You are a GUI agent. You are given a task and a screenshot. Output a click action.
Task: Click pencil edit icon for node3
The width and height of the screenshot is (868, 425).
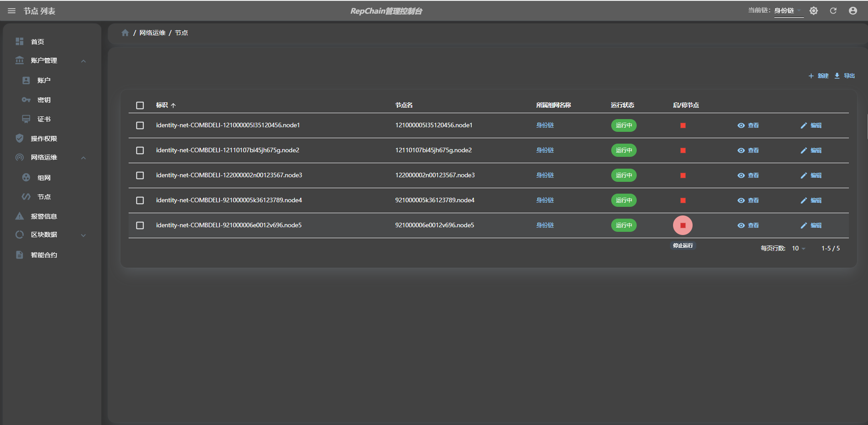tap(803, 175)
